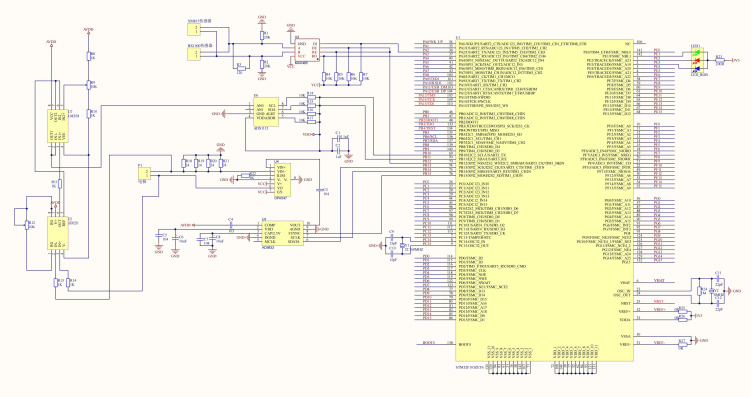
Task: Select resistor R2 above lower GND symbol
Action: click(x=262, y=64)
